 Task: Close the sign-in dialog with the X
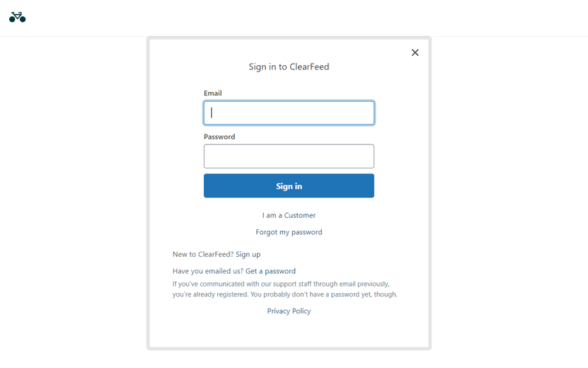[415, 52]
